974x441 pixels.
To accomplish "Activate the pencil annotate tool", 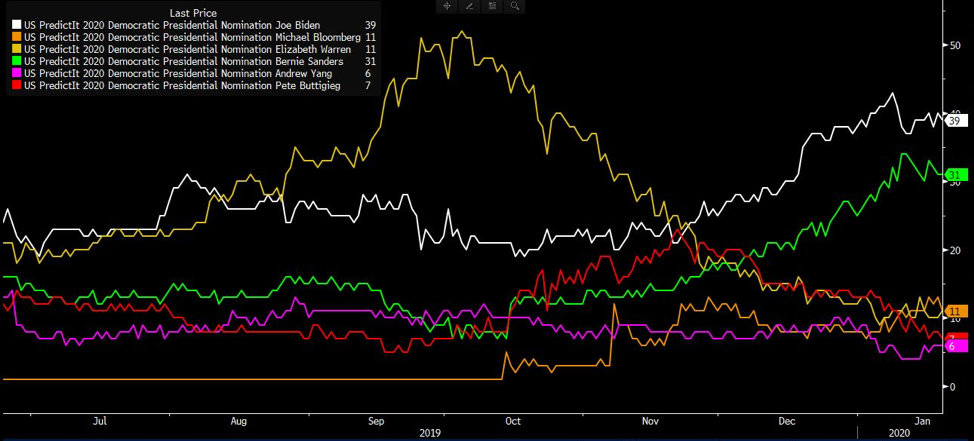I will pos(469,6).
